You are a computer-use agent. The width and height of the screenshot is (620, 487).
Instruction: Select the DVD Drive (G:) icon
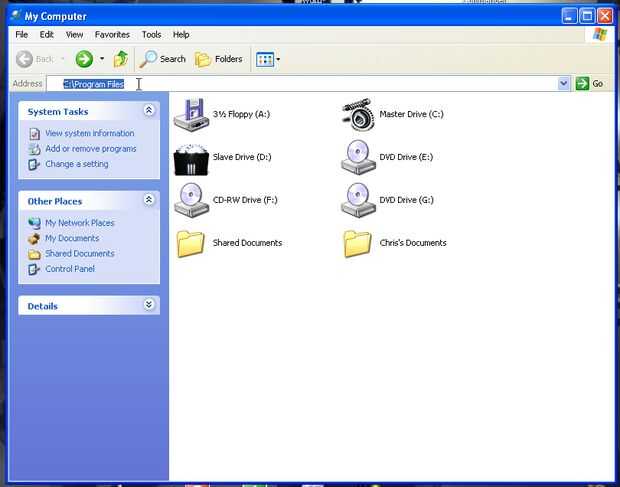click(358, 200)
